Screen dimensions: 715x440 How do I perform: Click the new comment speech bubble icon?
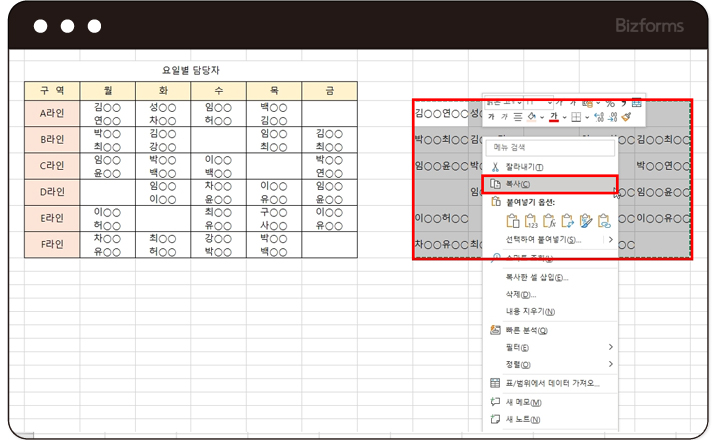coord(495,402)
